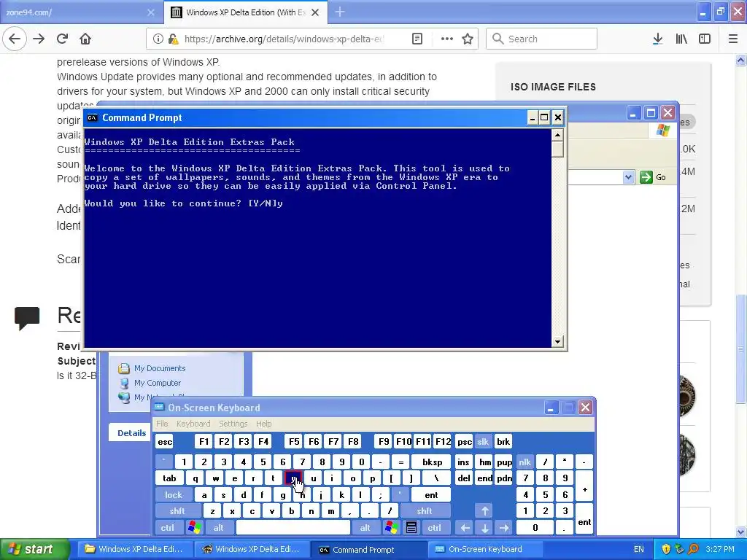Click the up arrow key on-screen
The width and height of the screenshot is (747, 560).
click(484, 511)
